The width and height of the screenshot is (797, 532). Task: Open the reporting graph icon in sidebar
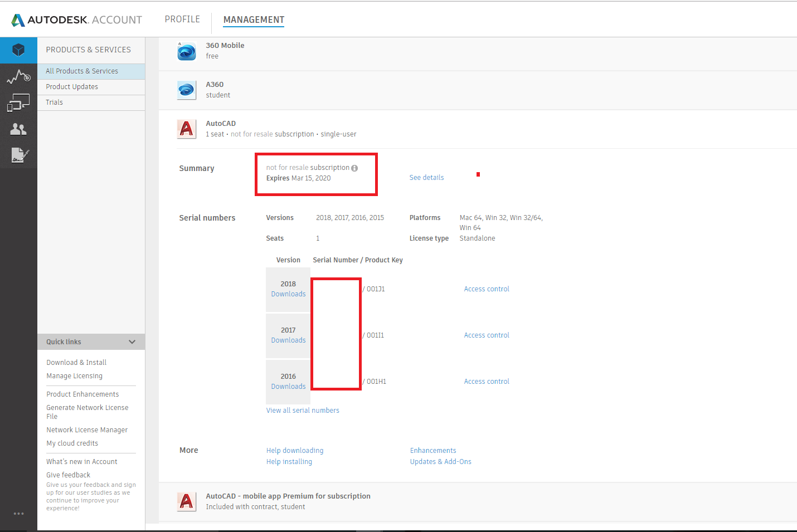point(18,77)
